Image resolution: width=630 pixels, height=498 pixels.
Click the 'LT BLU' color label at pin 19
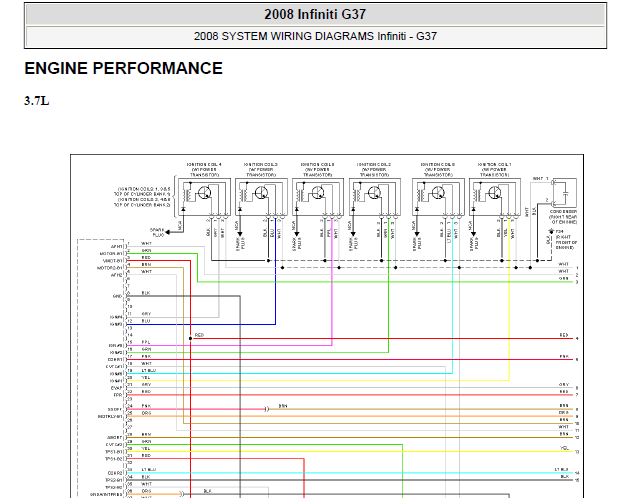[148, 371]
